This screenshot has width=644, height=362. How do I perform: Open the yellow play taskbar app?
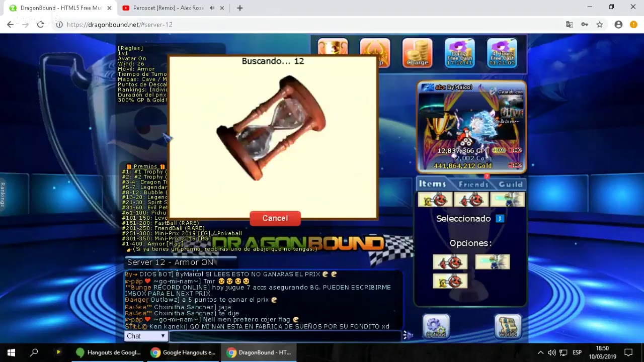(58, 352)
